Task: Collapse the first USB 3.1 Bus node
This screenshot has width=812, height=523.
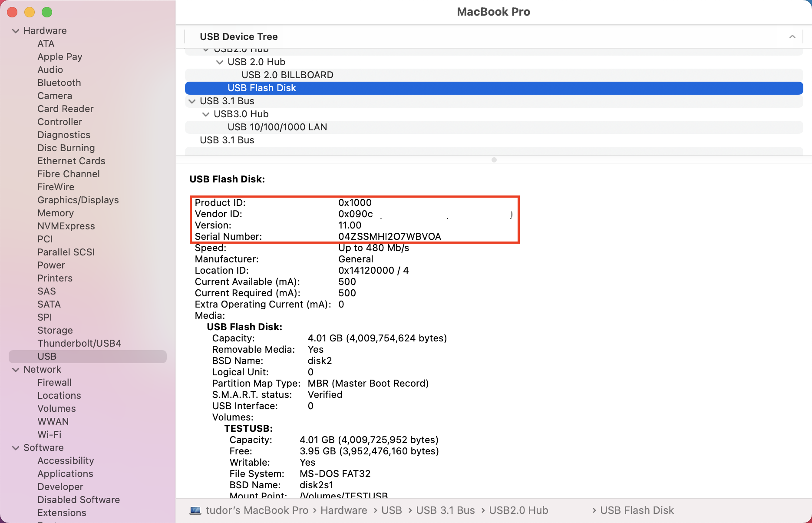Action: click(192, 101)
